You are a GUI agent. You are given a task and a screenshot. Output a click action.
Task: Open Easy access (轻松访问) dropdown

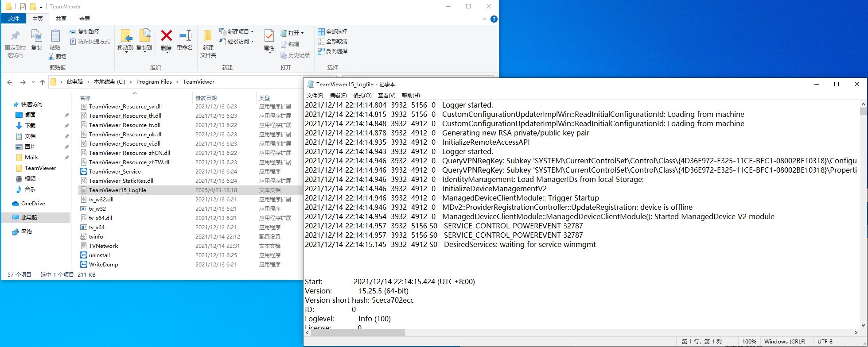click(237, 42)
